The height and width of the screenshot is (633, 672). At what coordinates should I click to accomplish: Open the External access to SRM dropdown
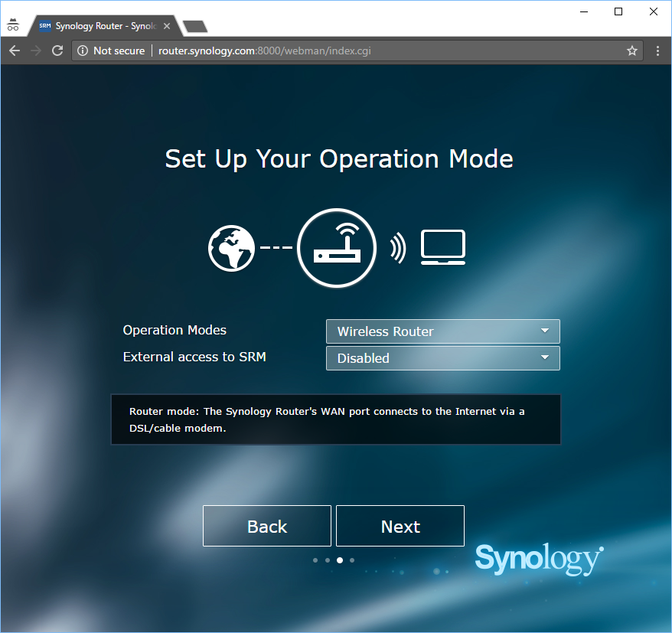[x=442, y=358]
